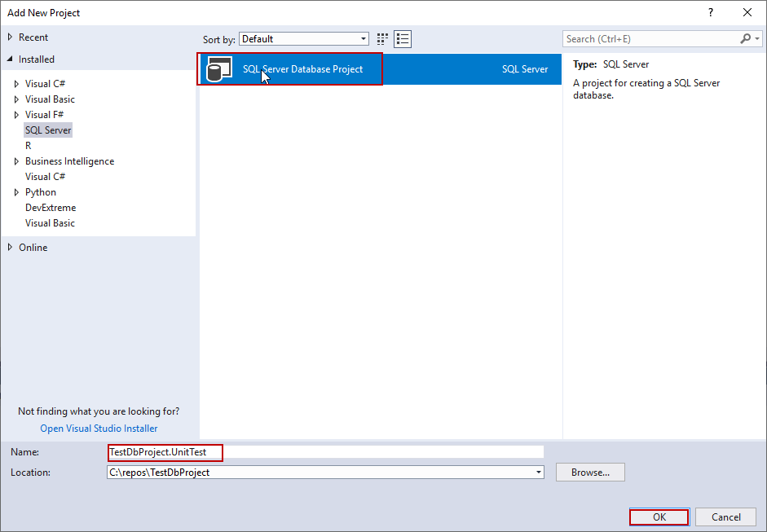Select the R category

point(28,145)
